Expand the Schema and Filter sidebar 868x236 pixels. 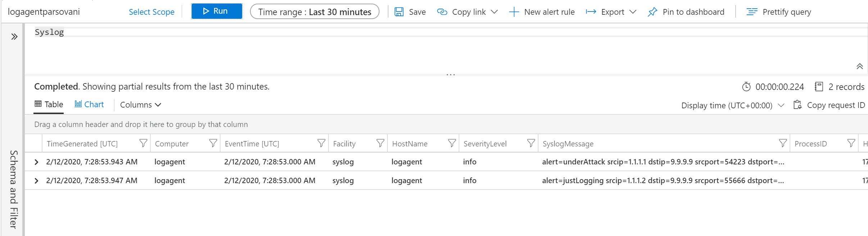14,37
